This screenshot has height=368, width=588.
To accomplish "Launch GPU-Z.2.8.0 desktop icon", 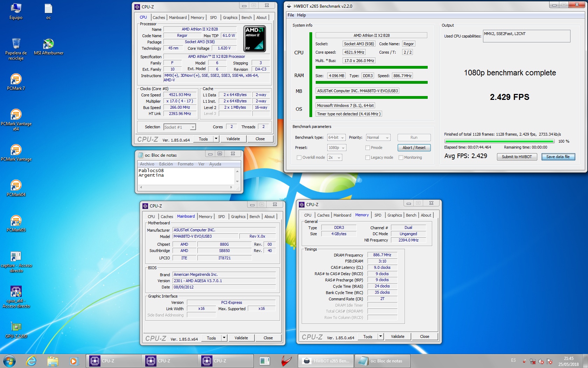I will [16, 330].
